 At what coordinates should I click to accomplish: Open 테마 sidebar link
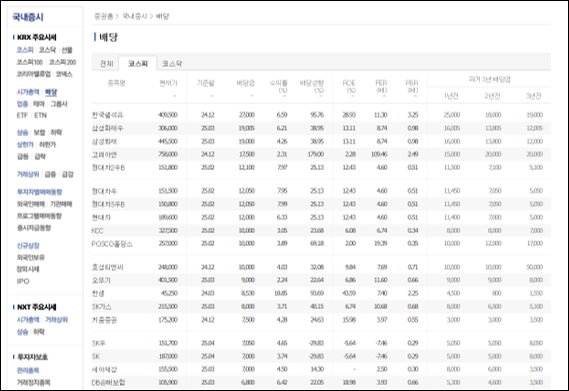pyautogui.click(x=39, y=104)
